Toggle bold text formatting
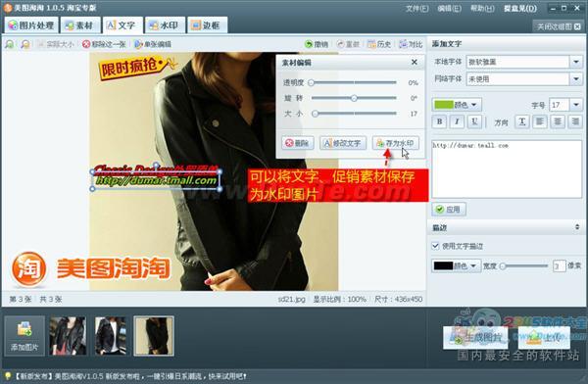Image resolution: width=588 pixels, height=384 pixels. (x=439, y=121)
